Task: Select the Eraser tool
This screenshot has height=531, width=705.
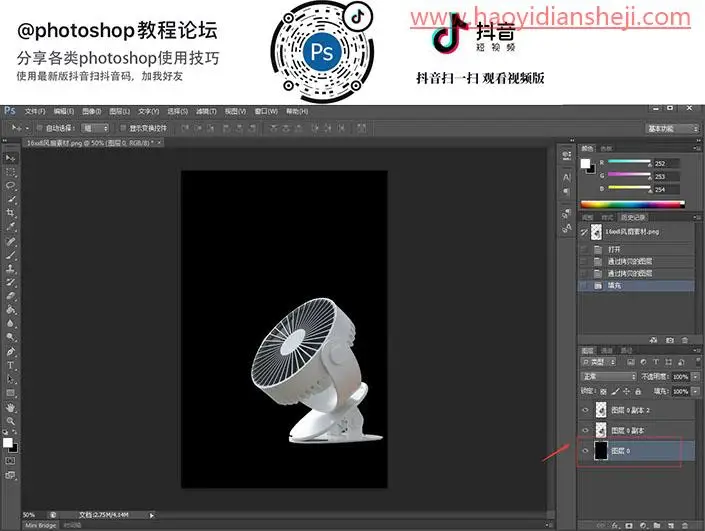Action: 10,296
